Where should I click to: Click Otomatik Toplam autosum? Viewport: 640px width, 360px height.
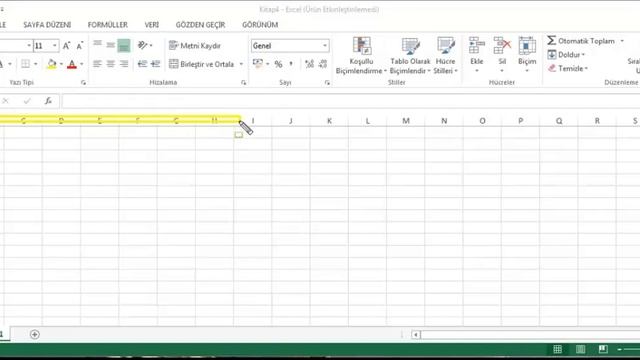click(x=581, y=41)
